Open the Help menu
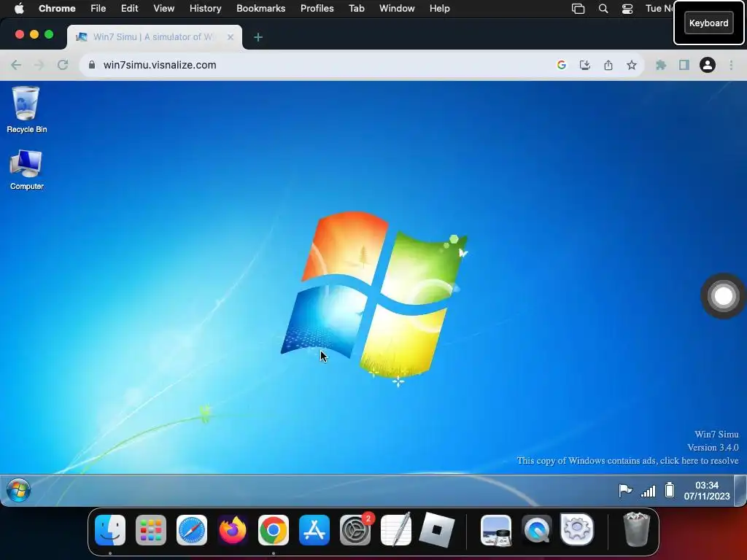The image size is (747, 560). 439,9
